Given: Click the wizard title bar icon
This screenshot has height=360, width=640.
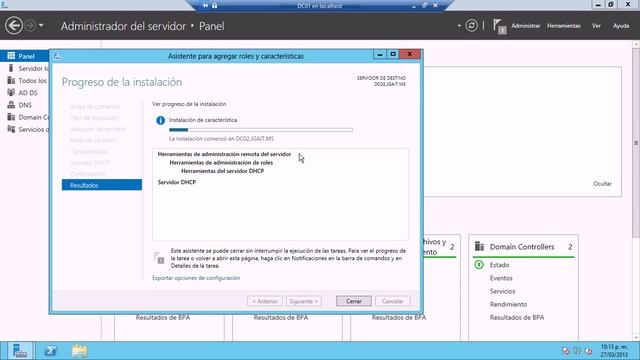Looking at the screenshot, I should (57, 56).
